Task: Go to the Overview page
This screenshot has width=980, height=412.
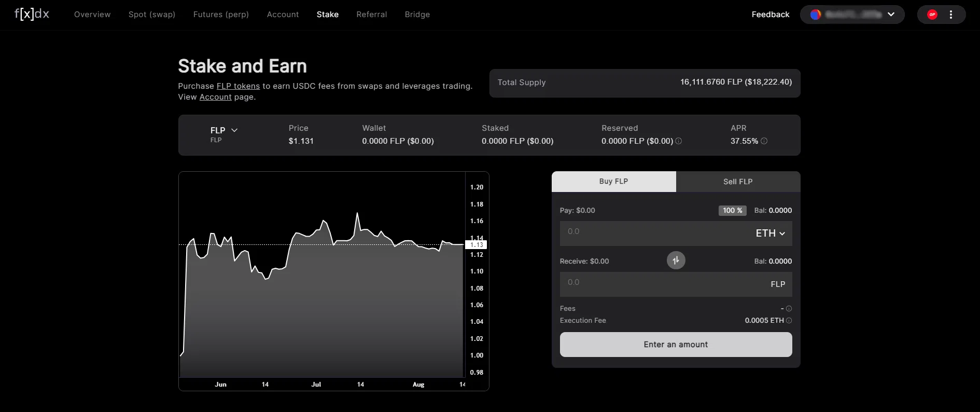Action: pos(92,15)
